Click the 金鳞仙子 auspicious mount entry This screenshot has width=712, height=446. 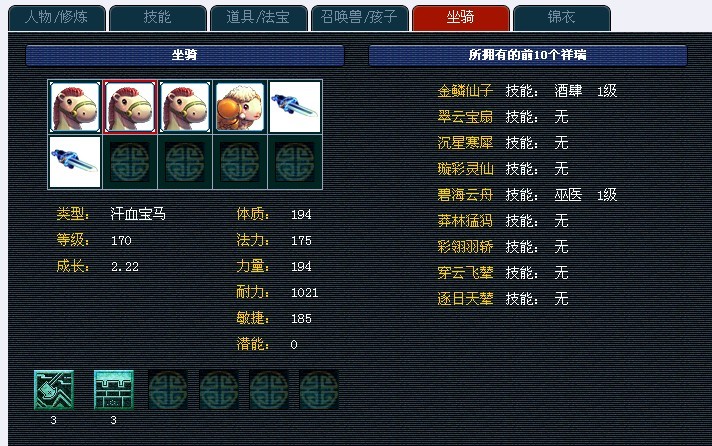tap(465, 91)
